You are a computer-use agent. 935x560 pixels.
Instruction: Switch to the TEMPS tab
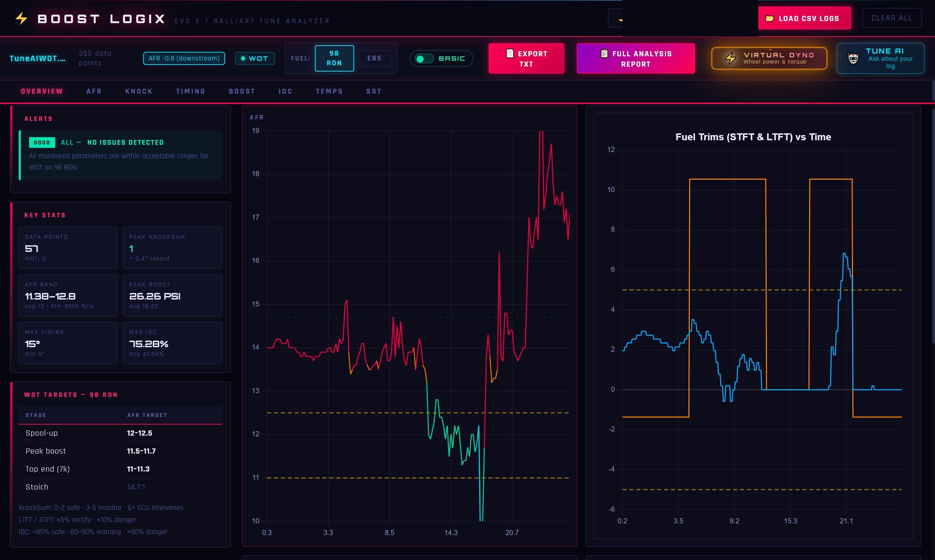(329, 91)
